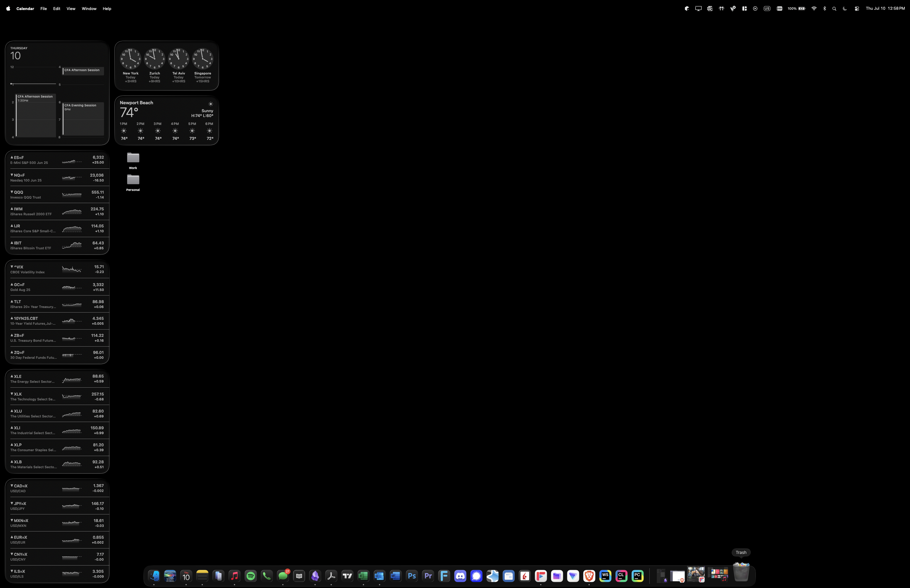Open the Apple Music minimized window thumbnail

tap(718, 575)
